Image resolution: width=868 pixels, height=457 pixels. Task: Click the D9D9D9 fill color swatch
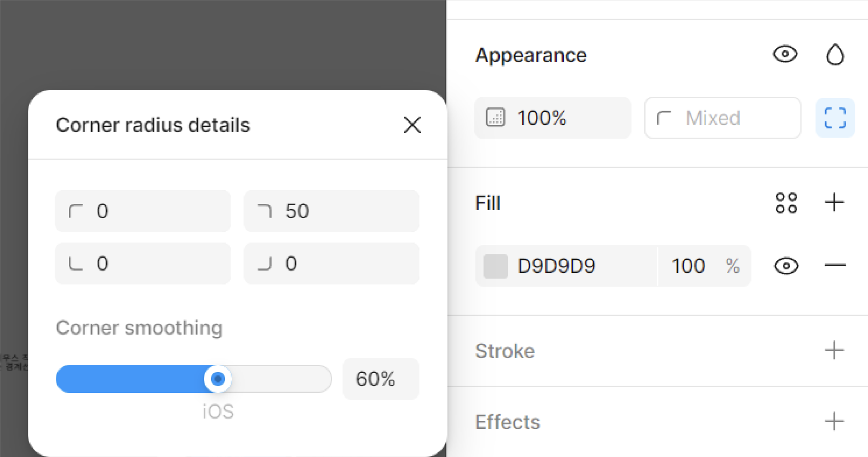(496, 266)
